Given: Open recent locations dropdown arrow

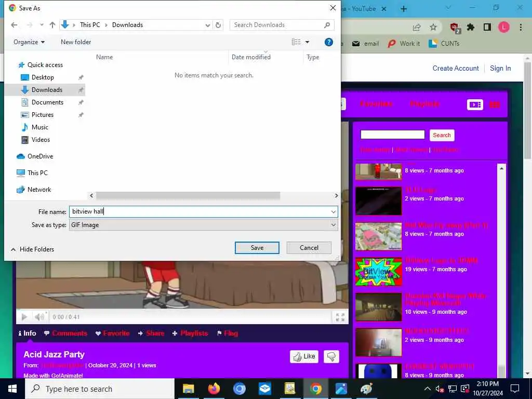Looking at the screenshot, I should (42, 25).
